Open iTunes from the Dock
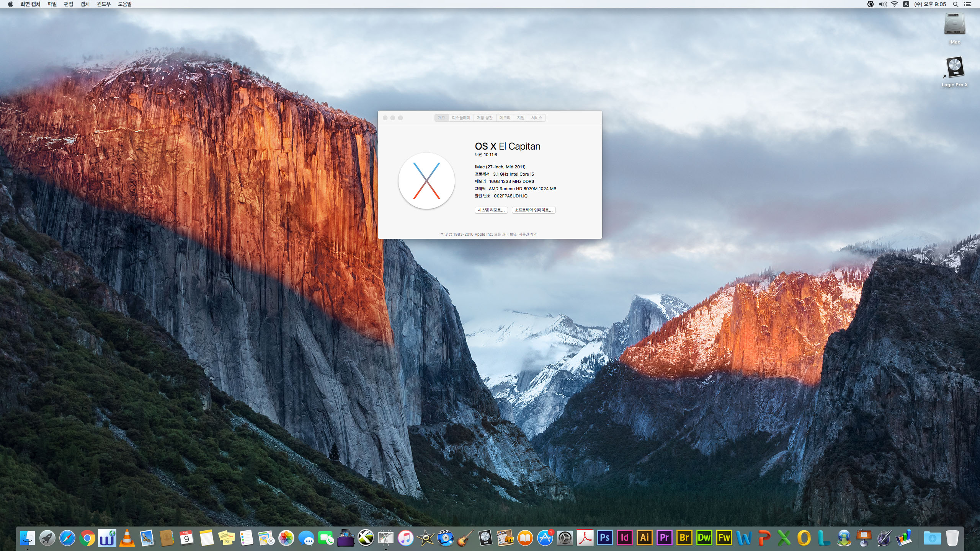The image size is (980, 551). click(405, 538)
